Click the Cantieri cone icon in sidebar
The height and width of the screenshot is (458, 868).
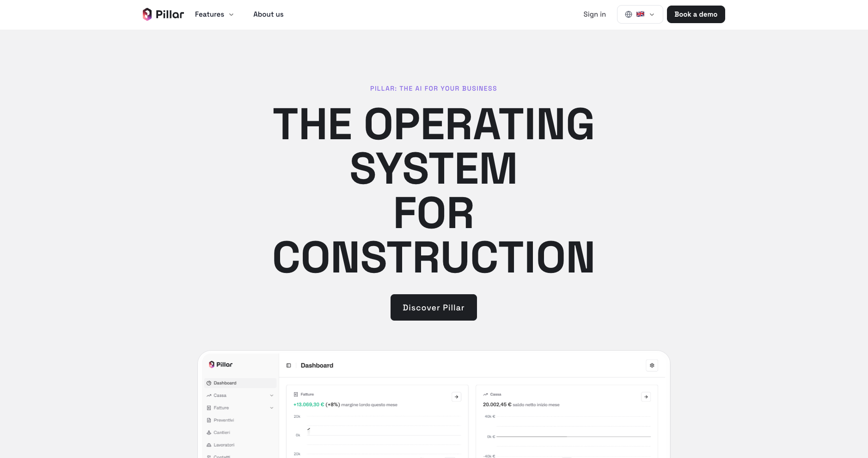click(209, 433)
